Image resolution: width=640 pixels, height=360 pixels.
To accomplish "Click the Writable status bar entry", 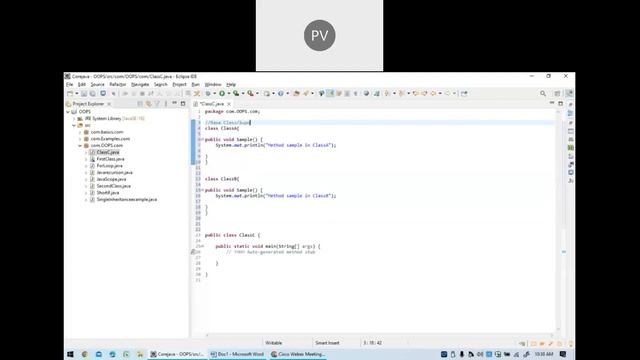I will pyautogui.click(x=273, y=343).
